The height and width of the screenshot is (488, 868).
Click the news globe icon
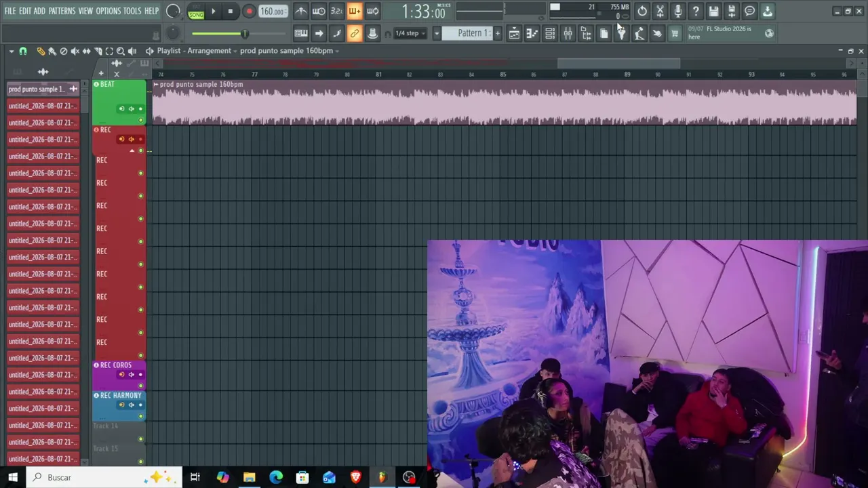769,33
